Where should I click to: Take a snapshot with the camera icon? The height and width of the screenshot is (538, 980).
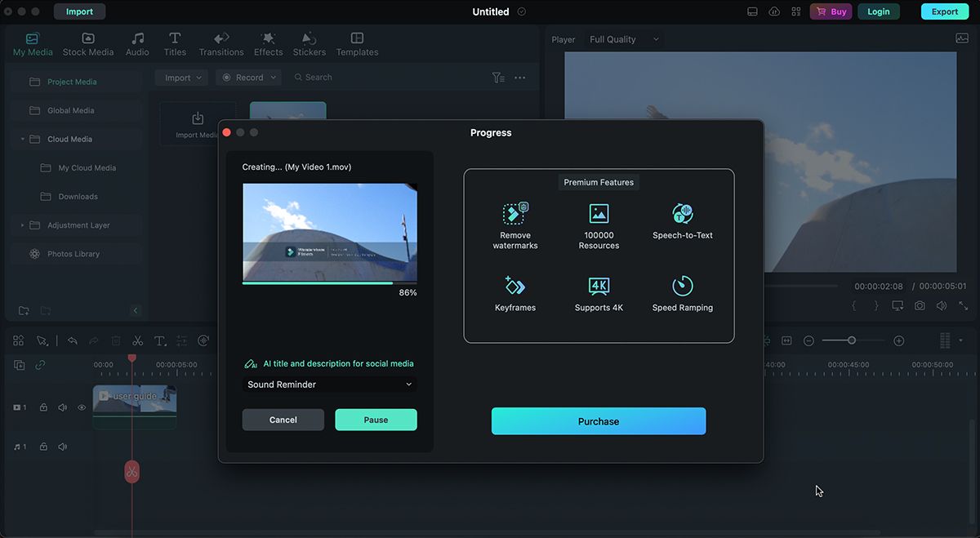pos(920,305)
